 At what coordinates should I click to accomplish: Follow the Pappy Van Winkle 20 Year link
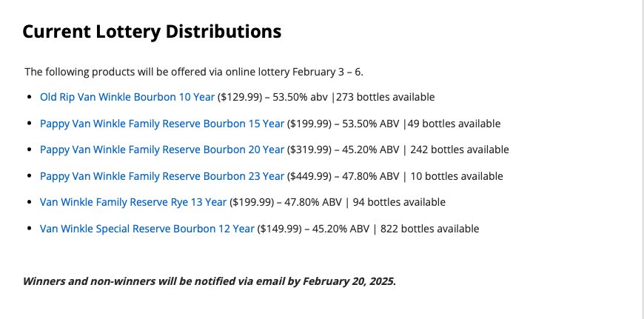pyautogui.click(x=162, y=150)
